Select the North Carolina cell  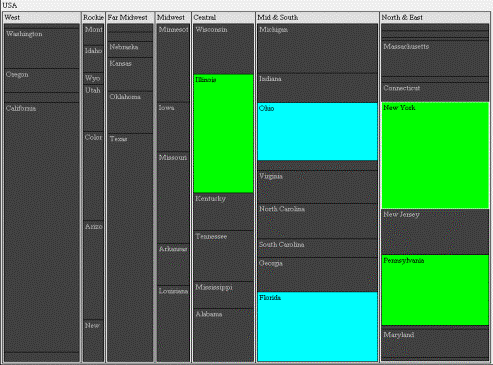click(x=317, y=221)
